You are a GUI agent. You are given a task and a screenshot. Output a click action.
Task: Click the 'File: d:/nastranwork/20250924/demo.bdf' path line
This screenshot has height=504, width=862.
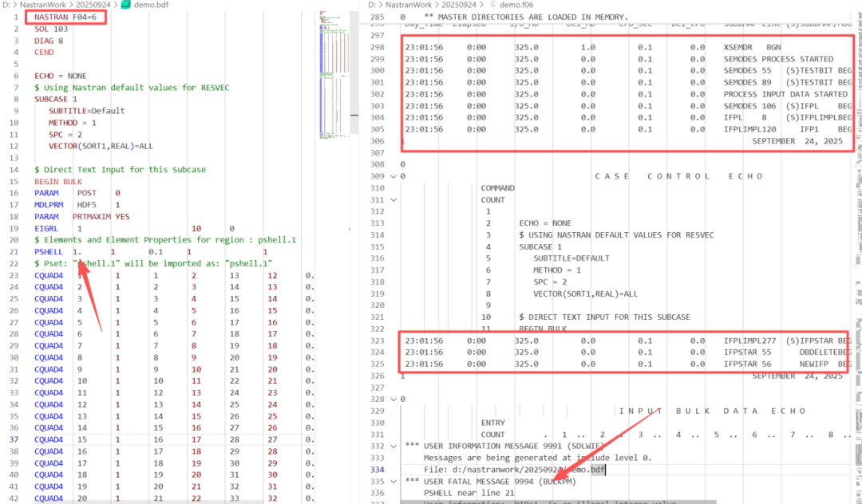[x=515, y=470]
